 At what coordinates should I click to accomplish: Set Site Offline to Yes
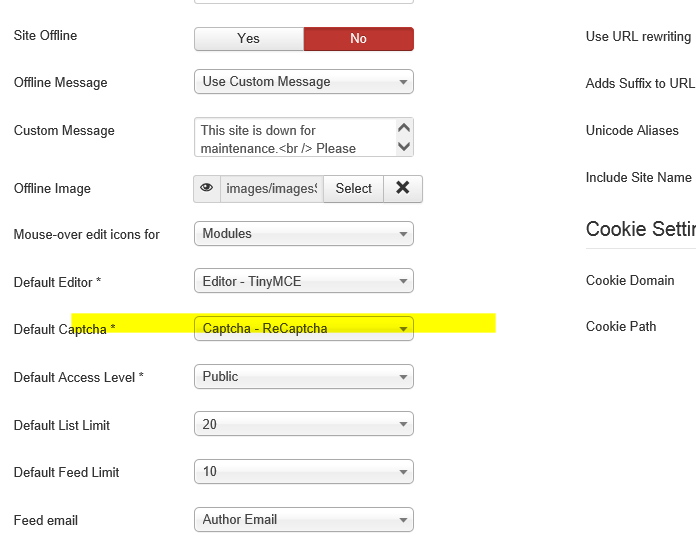tap(249, 39)
